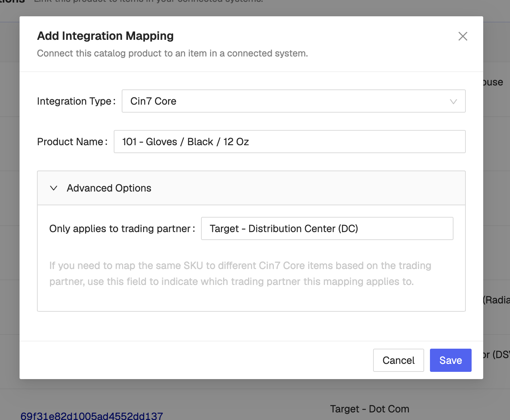The image size is (510, 420).
Task: Open the Cin7 Core integration type selector
Action: click(x=293, y=101)
